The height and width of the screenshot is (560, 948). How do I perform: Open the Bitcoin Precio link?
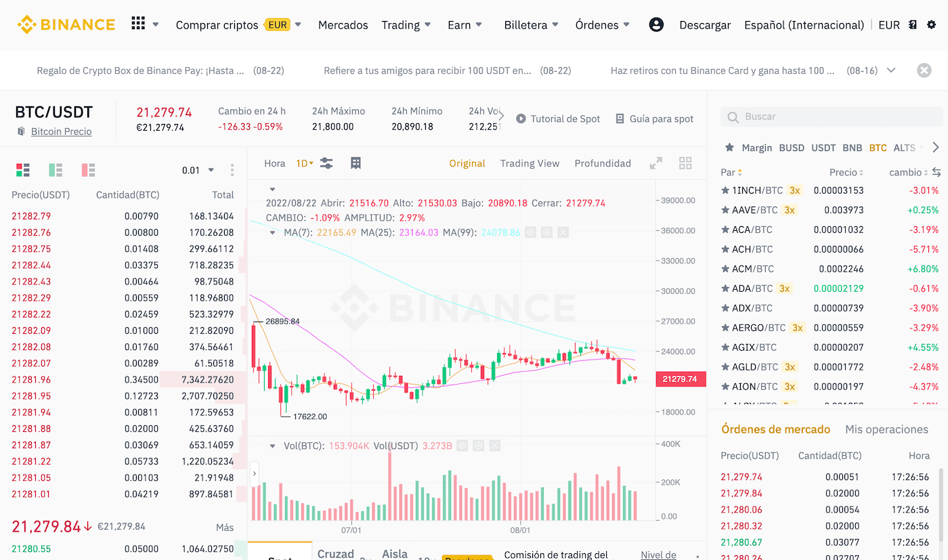[61, 131]
